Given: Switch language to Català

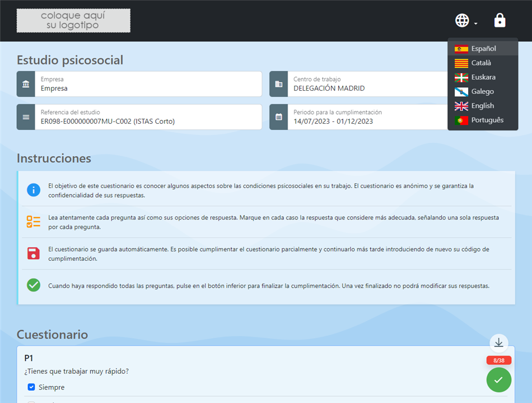Looking at the screenshot, I should [x=480, y=63].
